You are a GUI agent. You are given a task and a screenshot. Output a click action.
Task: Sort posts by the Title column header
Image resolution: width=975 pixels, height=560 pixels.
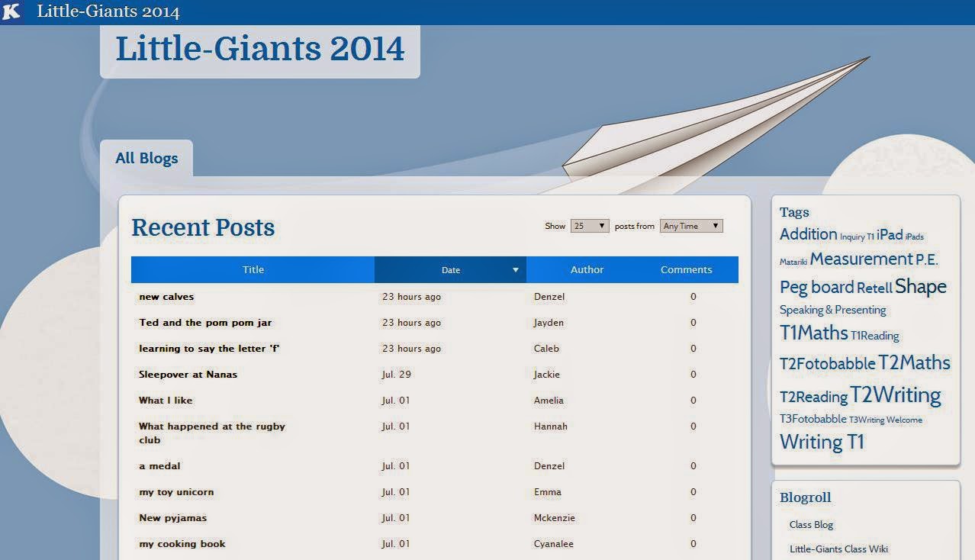(253, 269)
